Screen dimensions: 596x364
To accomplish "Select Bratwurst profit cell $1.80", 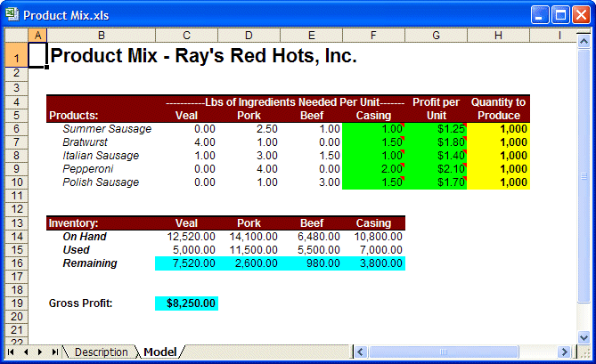I will tap(436, 142).
